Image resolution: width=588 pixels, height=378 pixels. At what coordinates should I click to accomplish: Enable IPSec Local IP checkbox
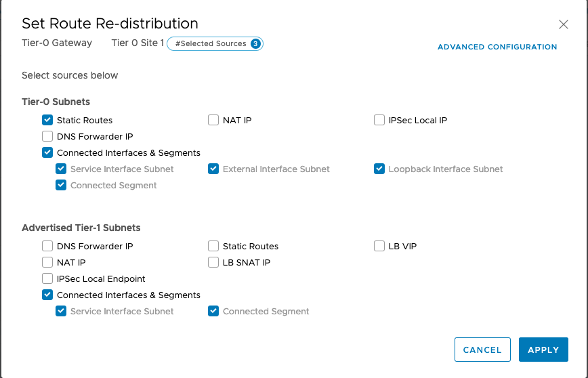pos(379,121)
